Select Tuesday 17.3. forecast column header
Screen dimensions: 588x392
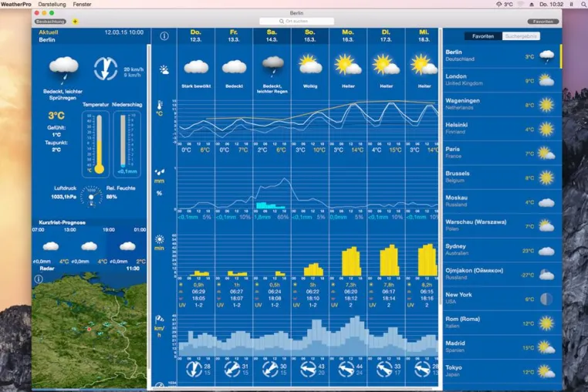(x=387, y=35)
